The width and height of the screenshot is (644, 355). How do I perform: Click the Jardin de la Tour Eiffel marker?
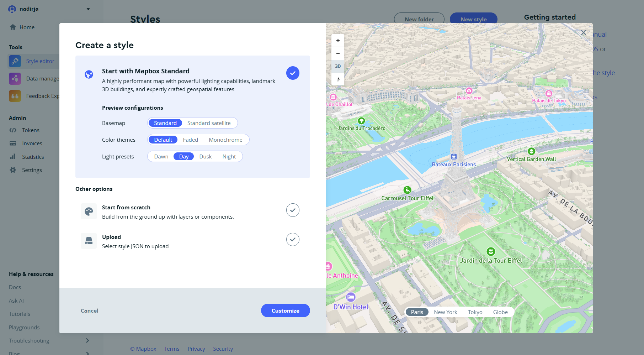click(491, 252)
